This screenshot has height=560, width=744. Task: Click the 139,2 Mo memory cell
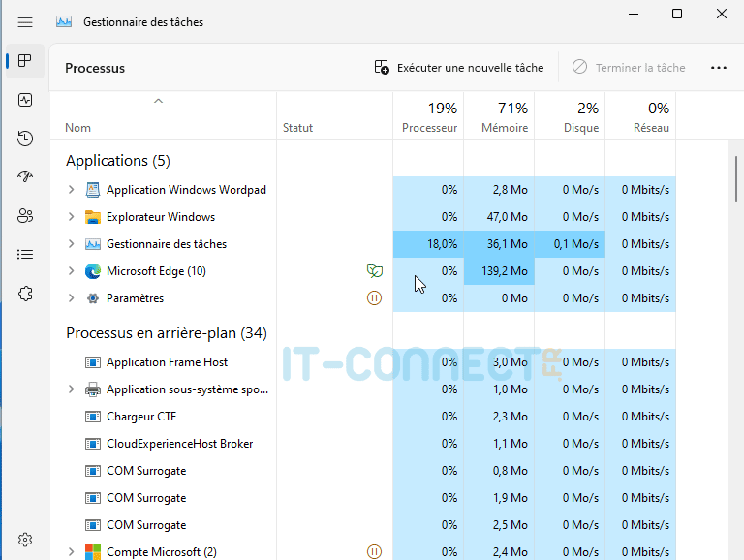pyautogui.click(x=499, y=271)
